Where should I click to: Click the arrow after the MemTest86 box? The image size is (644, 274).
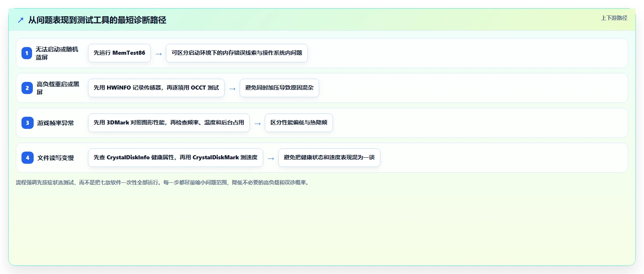tap(159, 54)
